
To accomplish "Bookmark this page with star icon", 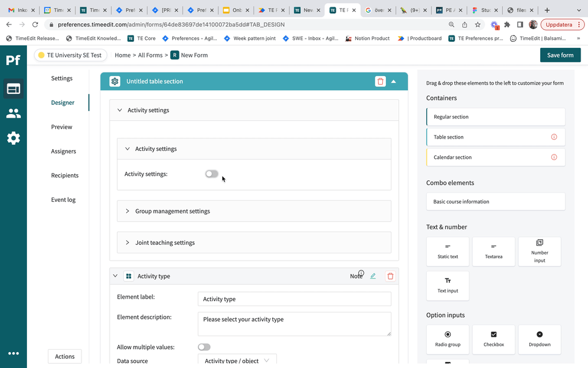I will tap(478, 25).
